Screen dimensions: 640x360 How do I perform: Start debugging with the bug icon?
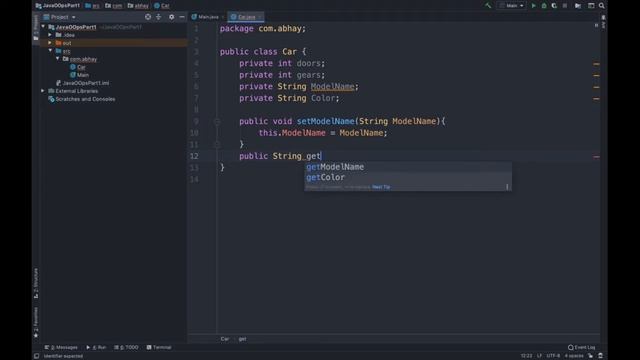(544, 6)
